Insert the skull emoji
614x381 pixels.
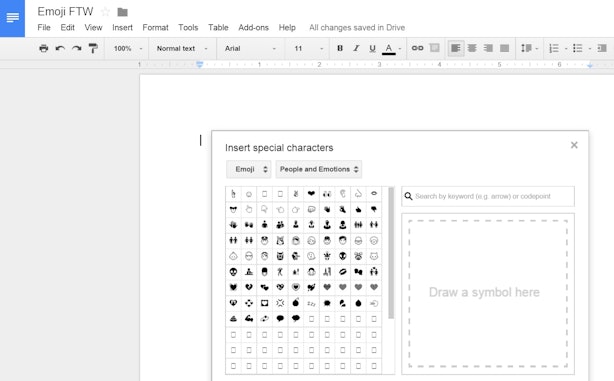pos(233,272)
